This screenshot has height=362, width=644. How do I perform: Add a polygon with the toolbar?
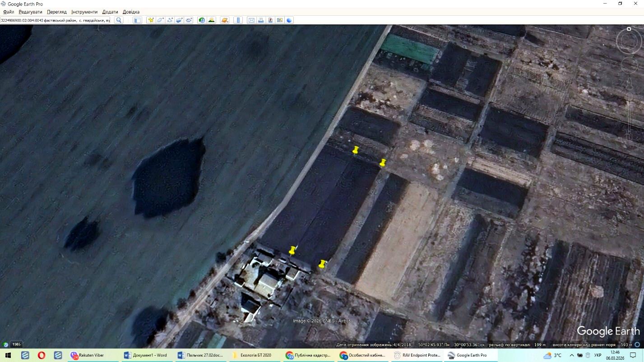tap(160, 20)
